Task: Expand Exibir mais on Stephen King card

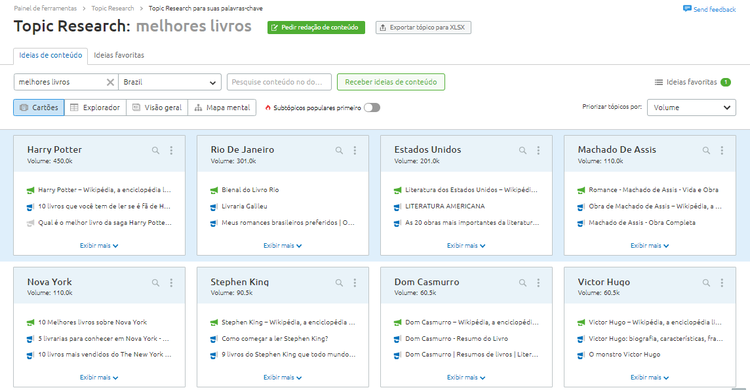Action: pos(283,378)
